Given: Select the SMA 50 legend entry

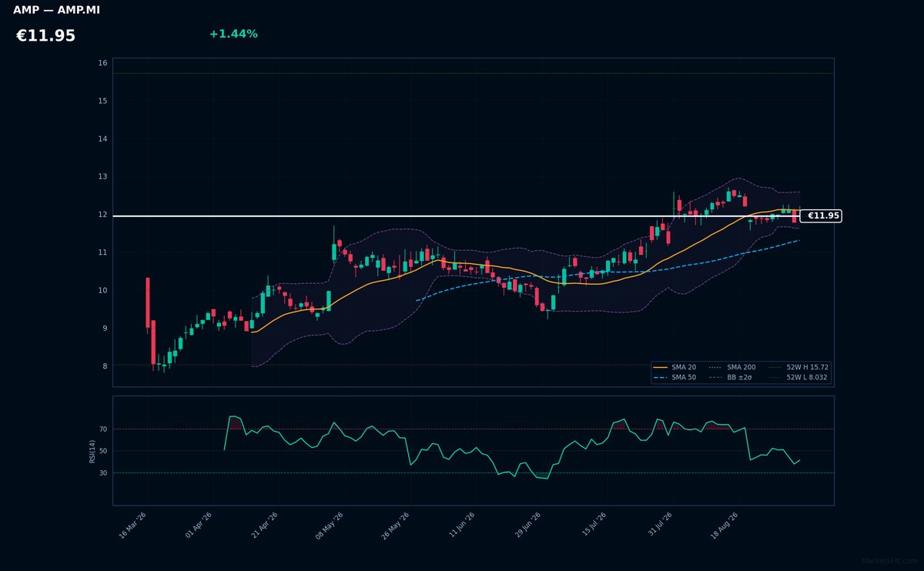Looking at the screenshot, I should click(675, 378).
